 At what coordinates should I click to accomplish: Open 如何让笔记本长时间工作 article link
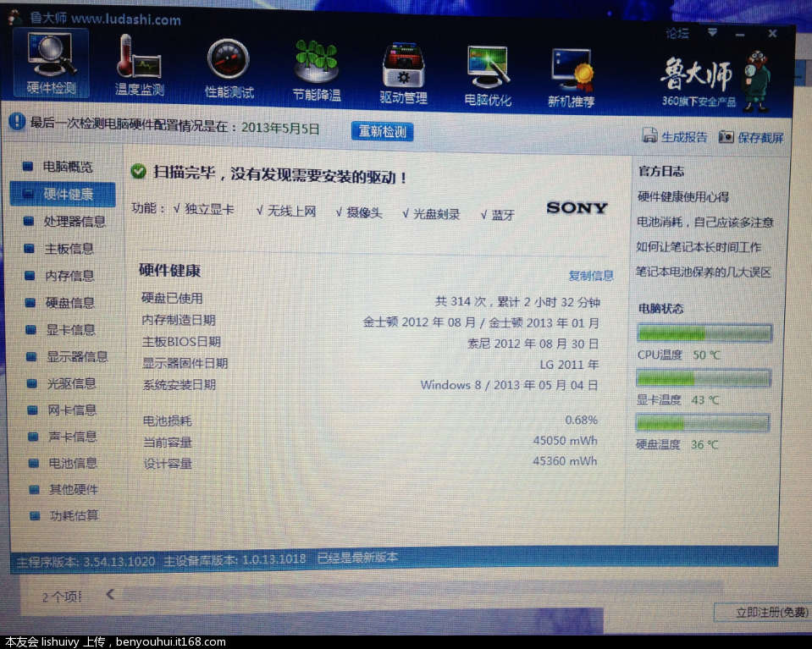(x=699, y=247)
